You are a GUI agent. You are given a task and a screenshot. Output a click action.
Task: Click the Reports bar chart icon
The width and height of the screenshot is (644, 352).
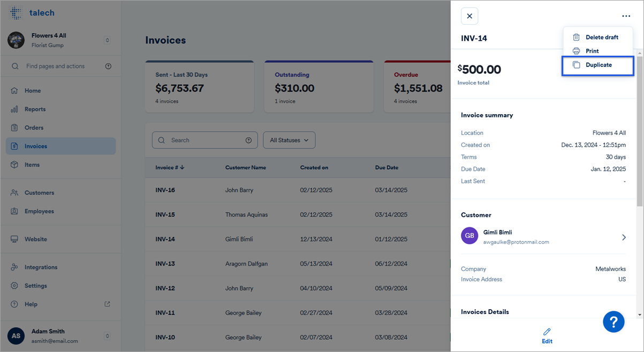[x=14, y=109]
